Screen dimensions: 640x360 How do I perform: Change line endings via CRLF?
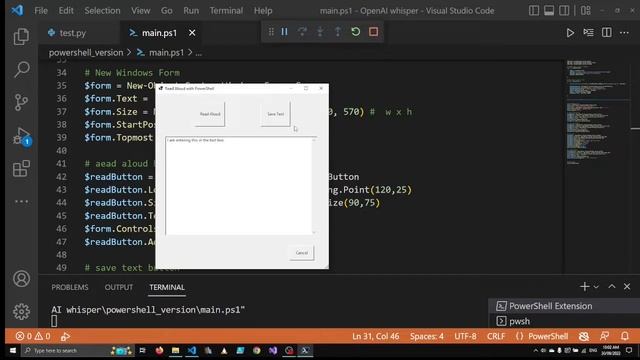[x=496, y=336]
